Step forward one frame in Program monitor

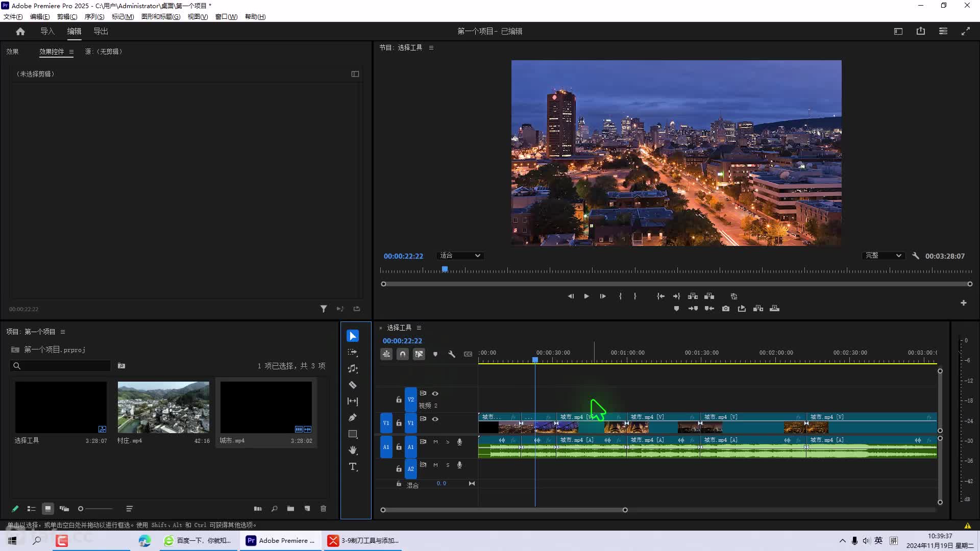(603, 296)
